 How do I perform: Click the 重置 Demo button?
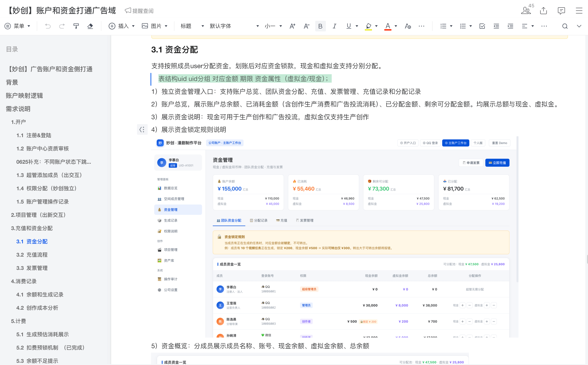[500, 143]
